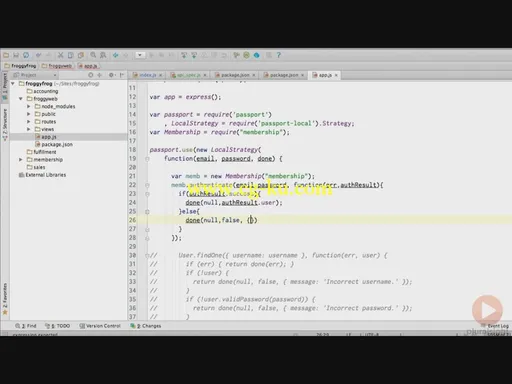Click the greyed Run toolbar icon
The image size is (512, 384).
[x=152, y=55]
